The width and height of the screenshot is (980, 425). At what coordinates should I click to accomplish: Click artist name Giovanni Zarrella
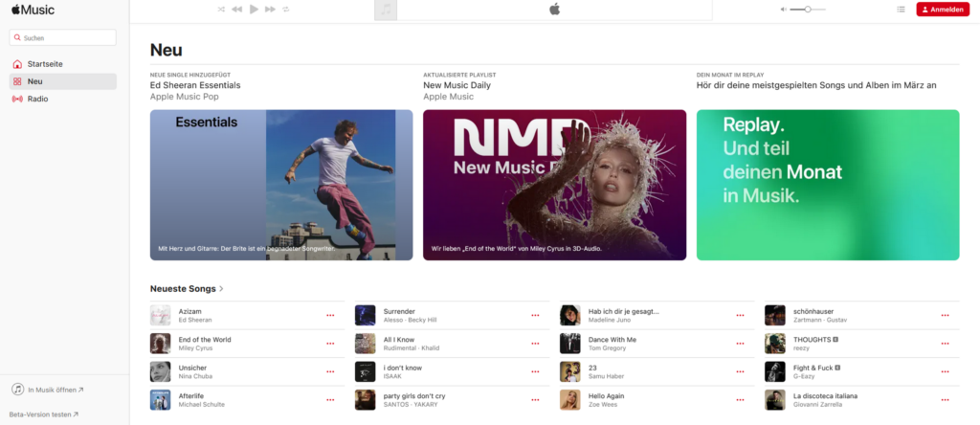pyautogui.click(x=817, y=404)
